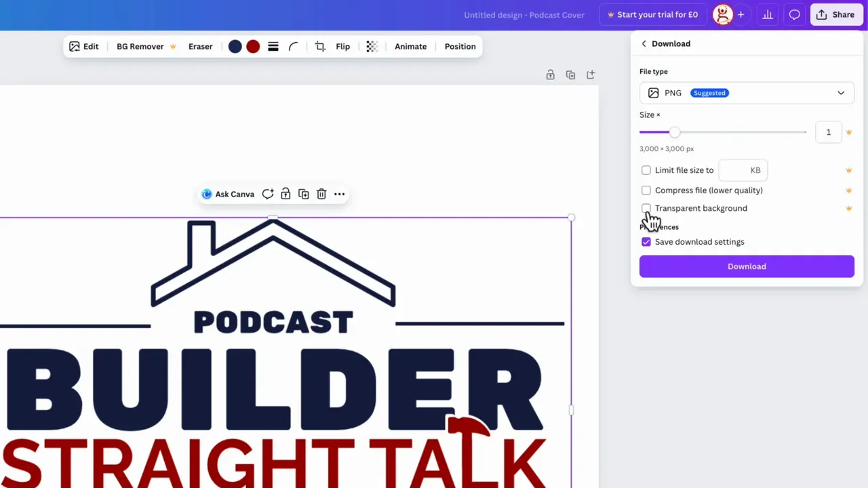Click the Flip option in the toolbar
Image resolution: width=868 pixels, height=488 pixels.
342,46
